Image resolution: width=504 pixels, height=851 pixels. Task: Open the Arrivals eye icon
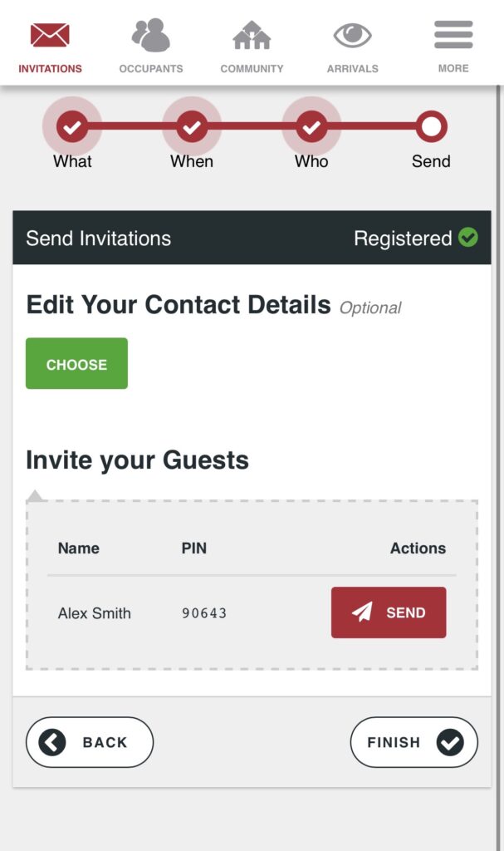352,35
